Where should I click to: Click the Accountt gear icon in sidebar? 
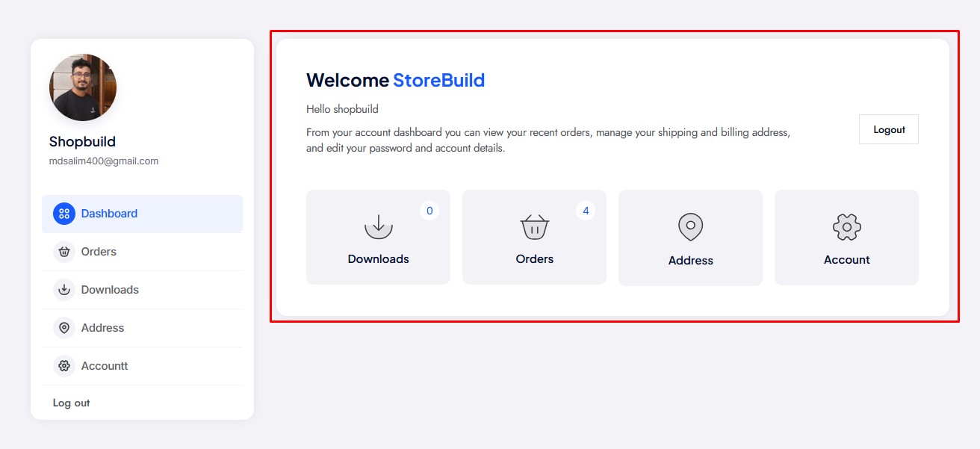(64, 366)
